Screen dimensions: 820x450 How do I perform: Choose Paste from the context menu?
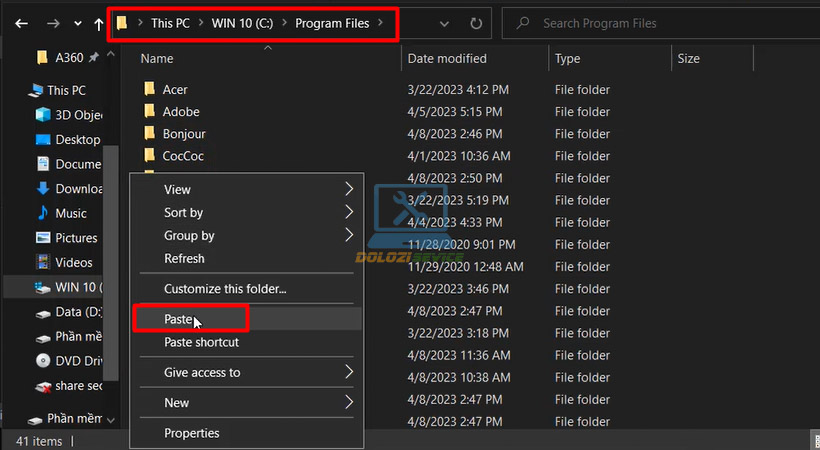[179, 319]
